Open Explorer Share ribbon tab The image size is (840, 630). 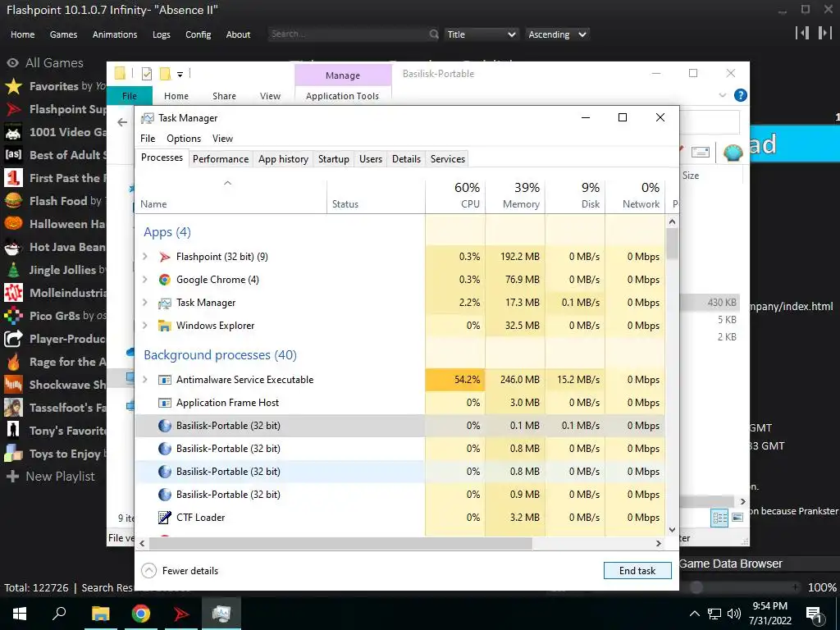(x=224, y=96)
